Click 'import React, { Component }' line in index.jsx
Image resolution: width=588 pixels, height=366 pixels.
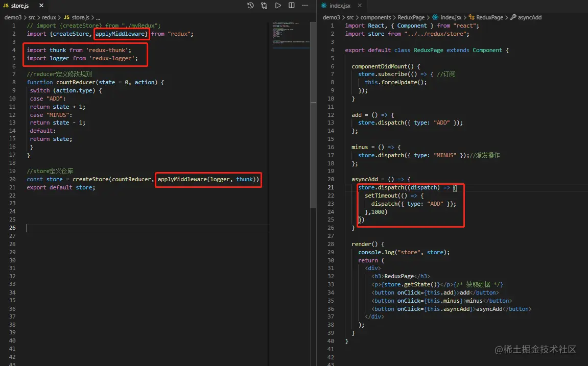click(412, 26)
